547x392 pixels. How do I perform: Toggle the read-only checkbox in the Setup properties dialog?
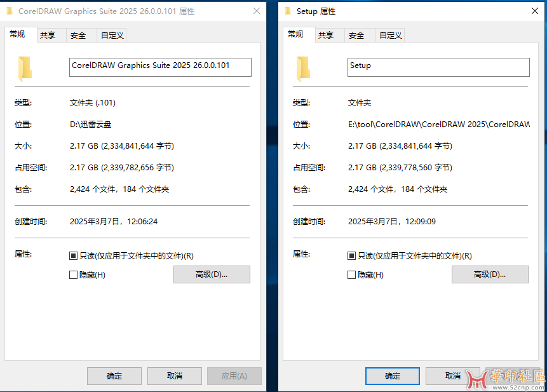(x=352, y=256)
